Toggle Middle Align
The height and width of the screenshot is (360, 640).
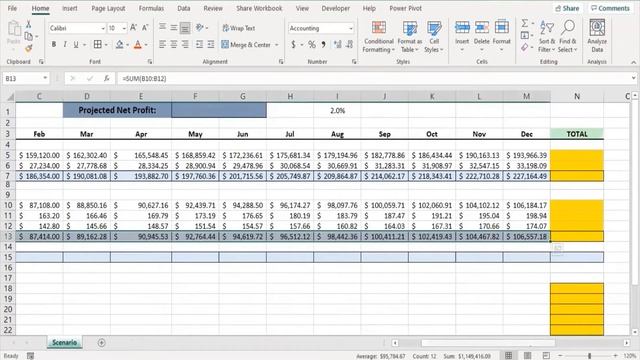coord(173,27)
